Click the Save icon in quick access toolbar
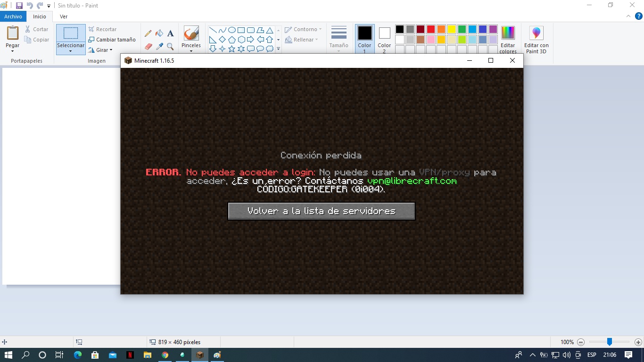 tap(19, 6)
